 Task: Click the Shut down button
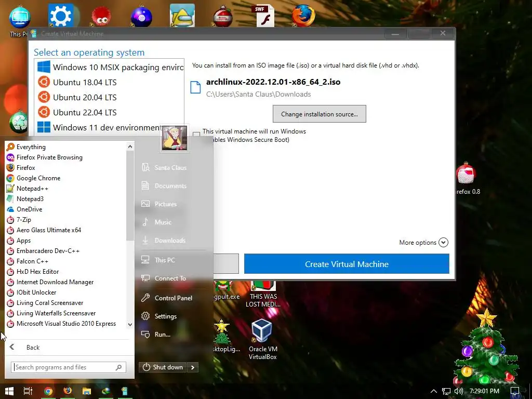[x=163, y=367]
